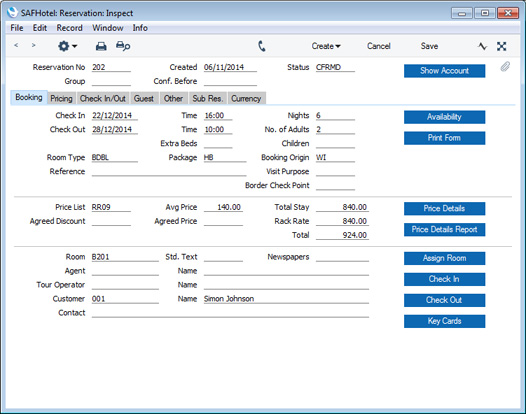This screenshot has height=414, width=526.
Task: Open the Record menu
Action: 69,28
